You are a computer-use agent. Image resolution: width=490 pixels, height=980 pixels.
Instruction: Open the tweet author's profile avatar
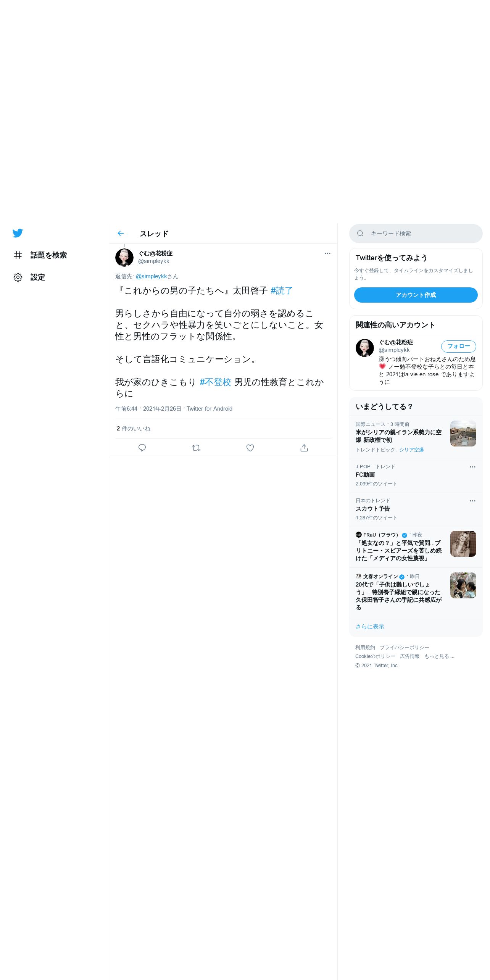[124, 258]
